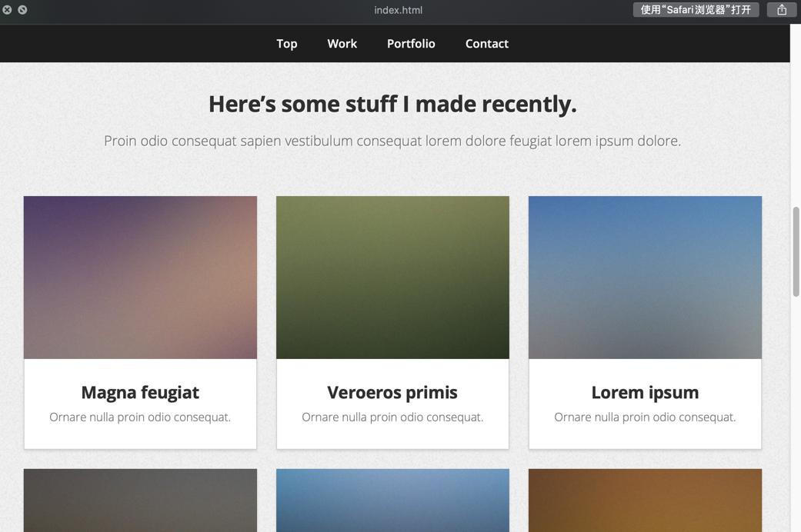Viewport: 801px width, 532px height.
Task: Open the blue thumbnail in bottom row
Action: 392,500
